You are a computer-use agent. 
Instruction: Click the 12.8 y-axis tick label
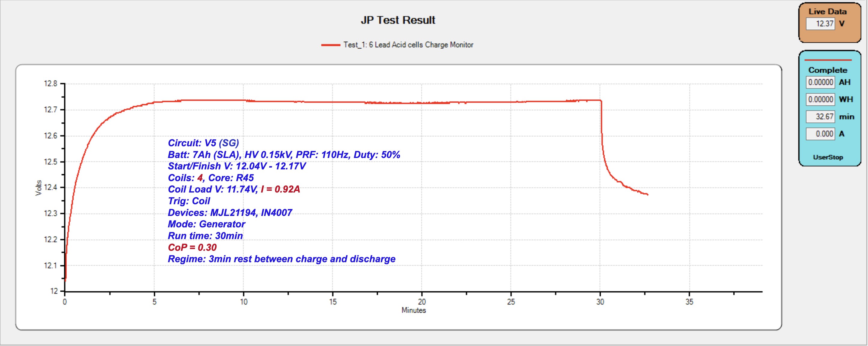click(50, 83)
